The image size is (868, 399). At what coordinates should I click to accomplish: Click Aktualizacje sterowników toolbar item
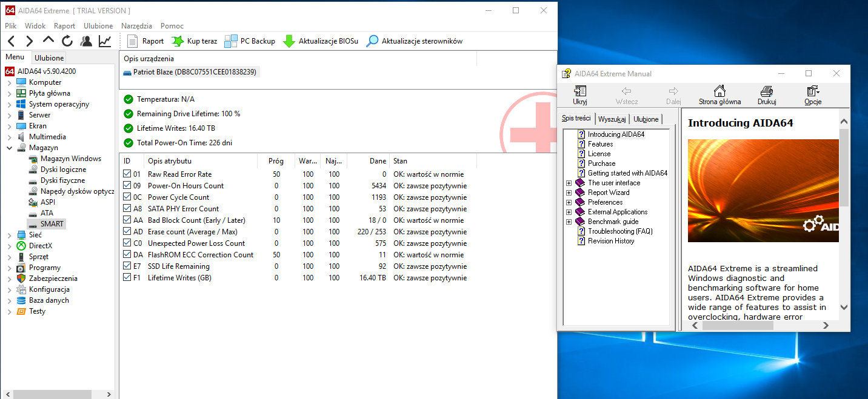click(415, 41)
